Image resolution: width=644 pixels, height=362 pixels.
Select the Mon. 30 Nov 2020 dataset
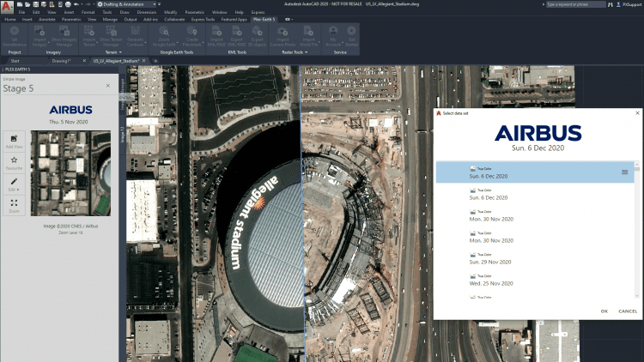pyautogui.click(x=489, y=219)
